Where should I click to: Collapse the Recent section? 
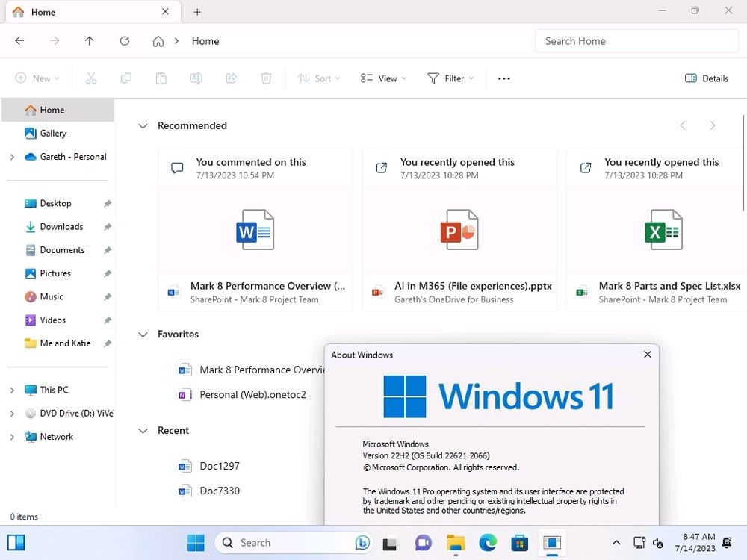[143, 431]
